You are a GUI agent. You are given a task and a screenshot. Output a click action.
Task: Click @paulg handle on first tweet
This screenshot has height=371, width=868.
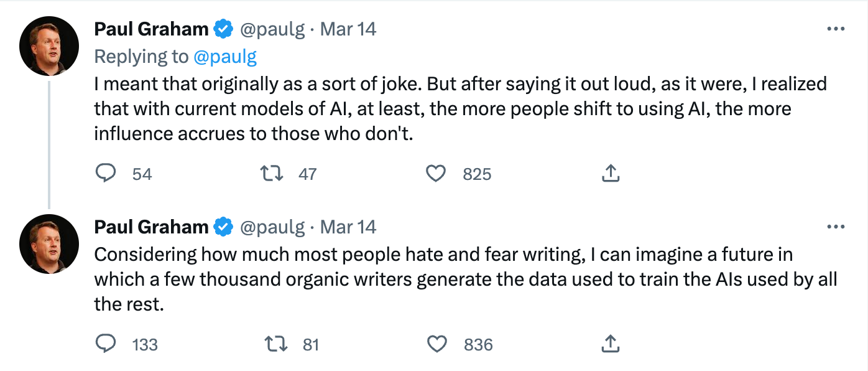point(272,29)
